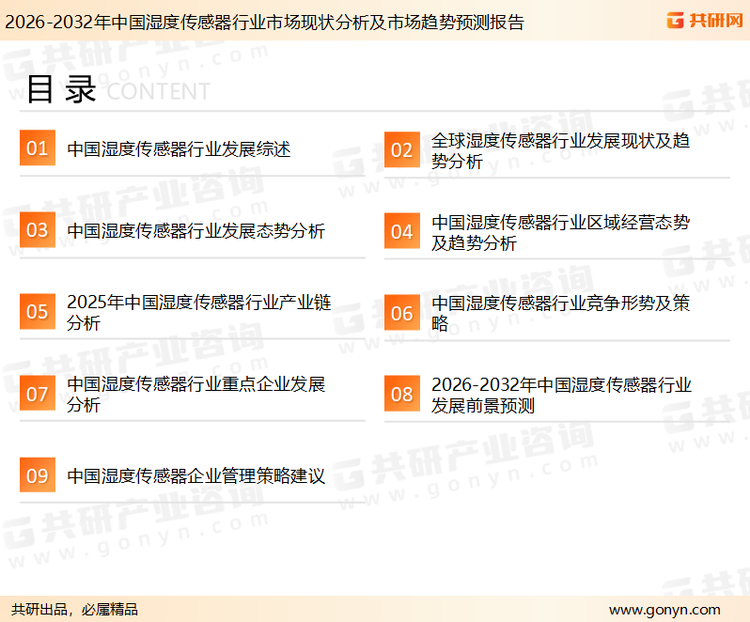Select the orange 05 chapter number badge
Viewport: 750px width, 622px height.
tap(37, 311)
